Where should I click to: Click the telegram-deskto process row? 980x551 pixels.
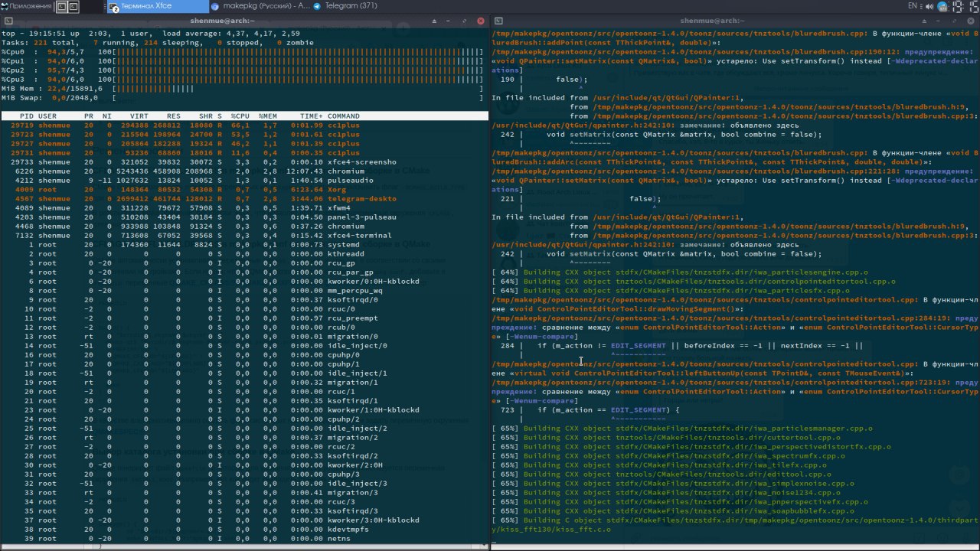click(x=244, y=199)
